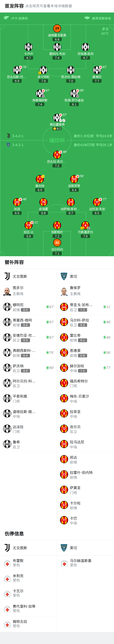Open Lecce goalkeeper 法尔科内 number 30 icon
The image size is (114, 644).
57,243
